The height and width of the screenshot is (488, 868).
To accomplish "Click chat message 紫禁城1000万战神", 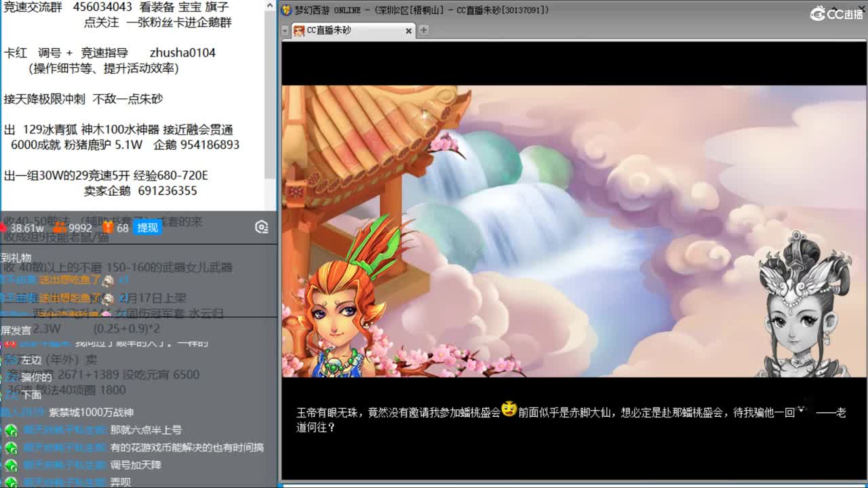I will [x=91, y=412].
